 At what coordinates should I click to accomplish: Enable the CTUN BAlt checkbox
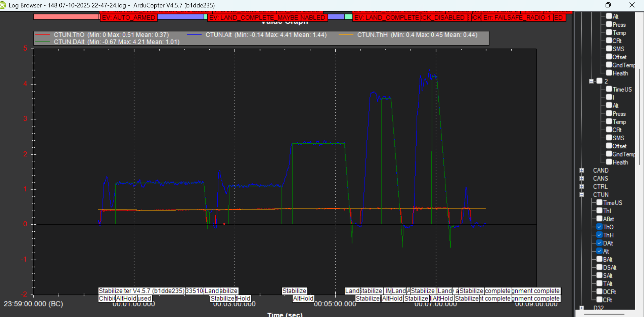pos(600,259)
